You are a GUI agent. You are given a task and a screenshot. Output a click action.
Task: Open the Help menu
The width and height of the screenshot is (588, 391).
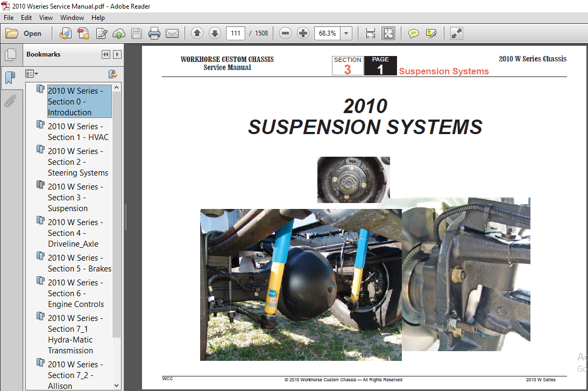pos(98,18)
